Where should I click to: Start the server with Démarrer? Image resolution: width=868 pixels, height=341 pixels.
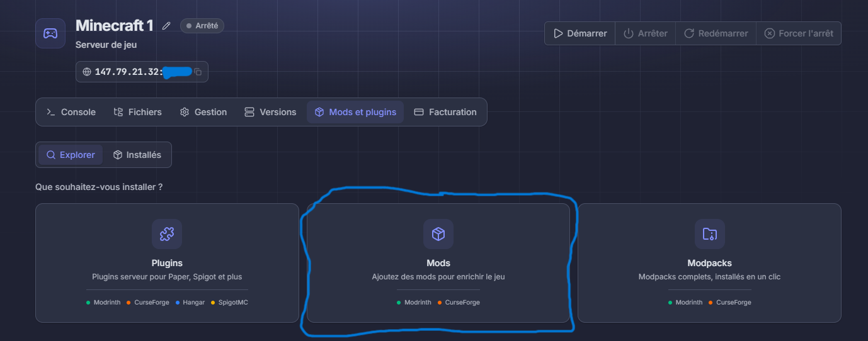(x=580, y=33)
